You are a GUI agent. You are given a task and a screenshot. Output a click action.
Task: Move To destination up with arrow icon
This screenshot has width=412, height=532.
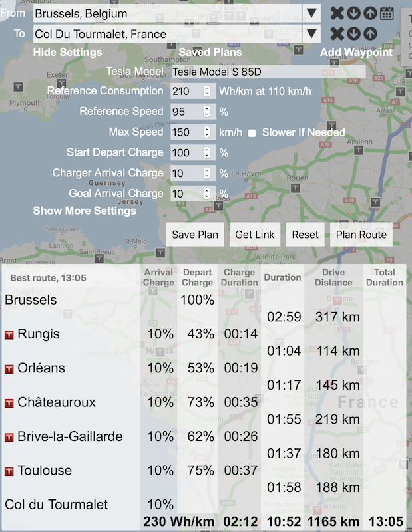pyautogui.click(x=370, y=34)
